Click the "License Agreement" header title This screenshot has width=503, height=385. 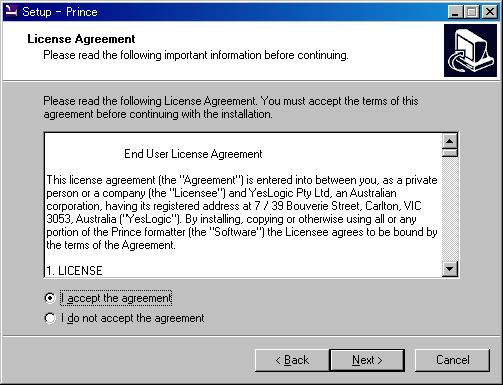point(81,39)
